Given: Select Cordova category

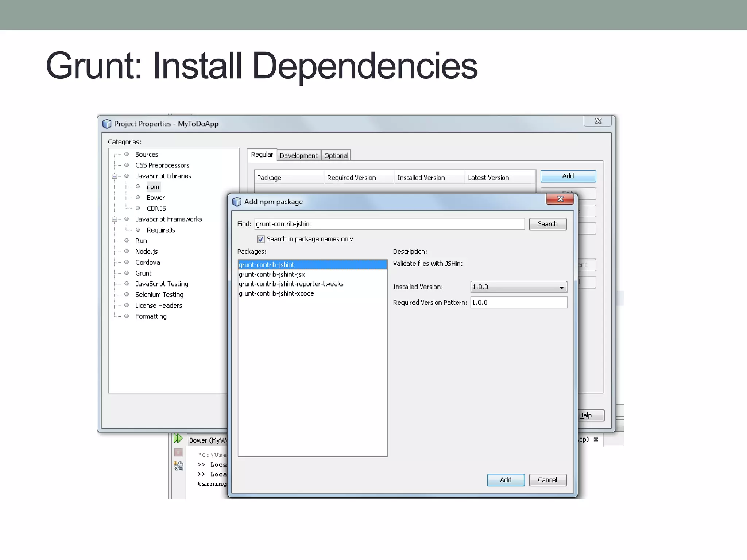Looking at the screenshot, I should point(147,262).
